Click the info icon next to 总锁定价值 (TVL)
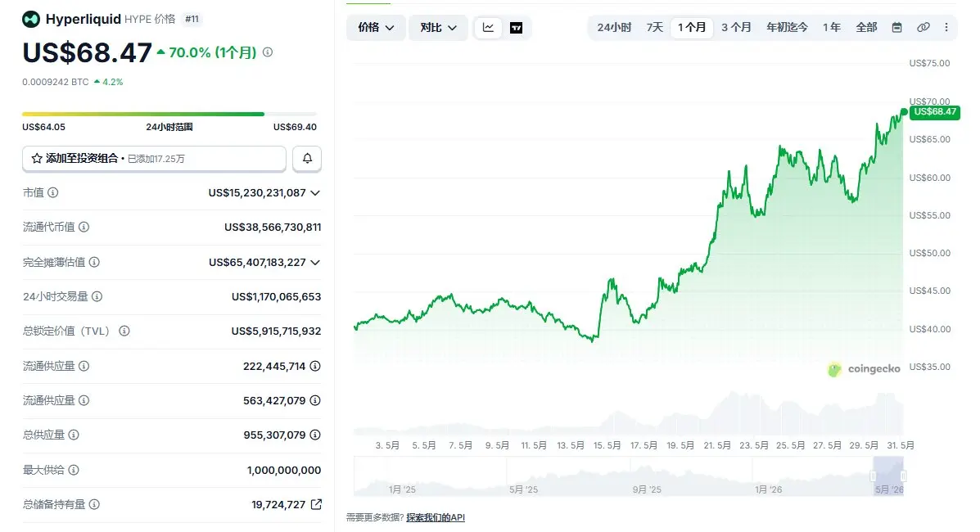980x532 pixels. tap(124, 331)
